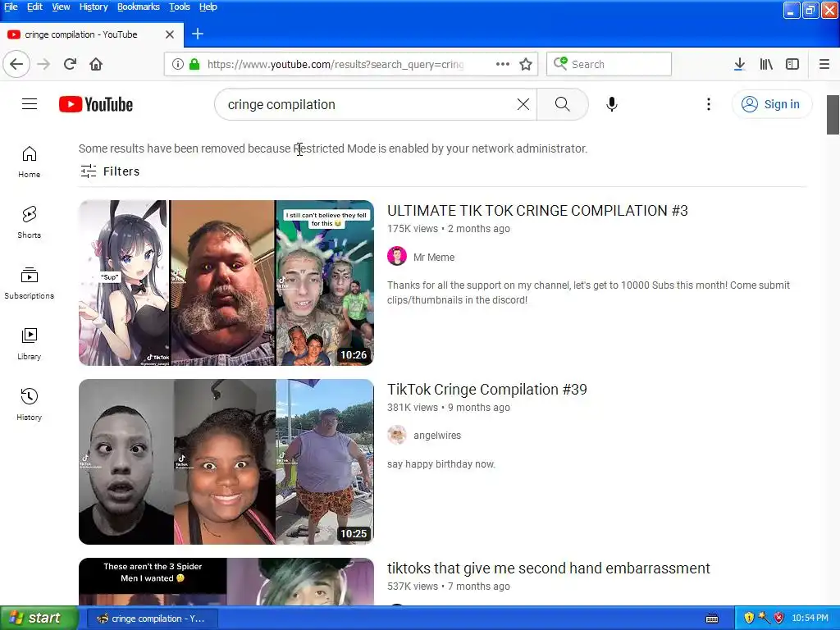Toggle the browser sidebar view
The width and height of the screenshot is (840, 630).
click(792, 64)
